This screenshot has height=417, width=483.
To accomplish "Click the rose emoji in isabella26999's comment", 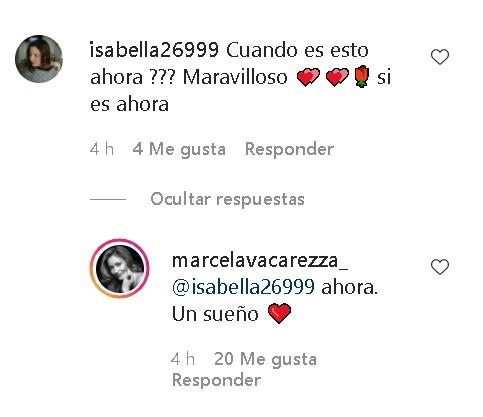I will [x=362, y=77].
